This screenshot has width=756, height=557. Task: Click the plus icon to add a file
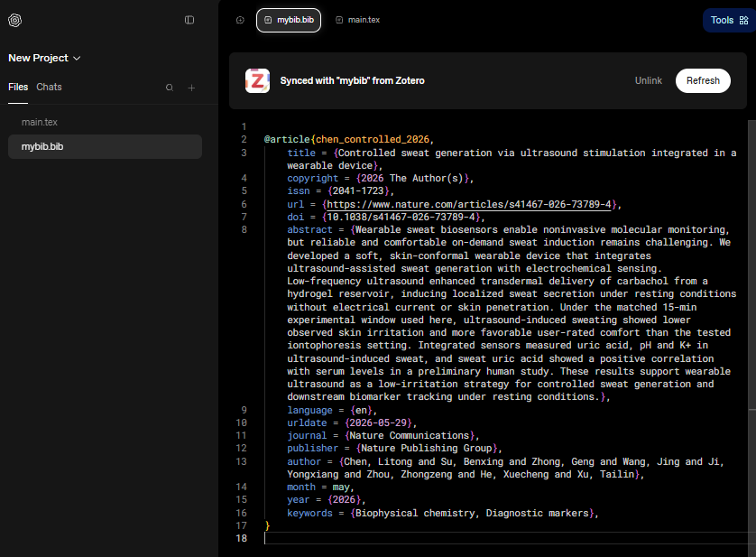[191, 88]
